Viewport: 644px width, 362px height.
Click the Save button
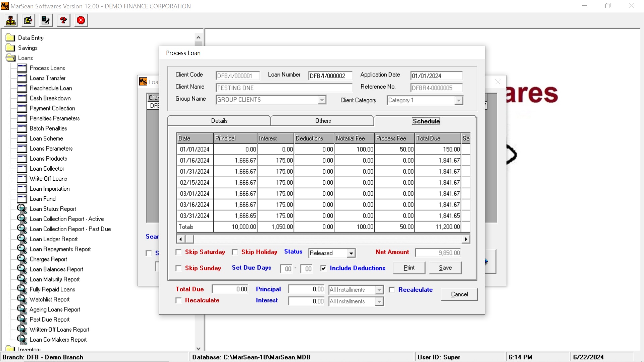click(445, 268)
